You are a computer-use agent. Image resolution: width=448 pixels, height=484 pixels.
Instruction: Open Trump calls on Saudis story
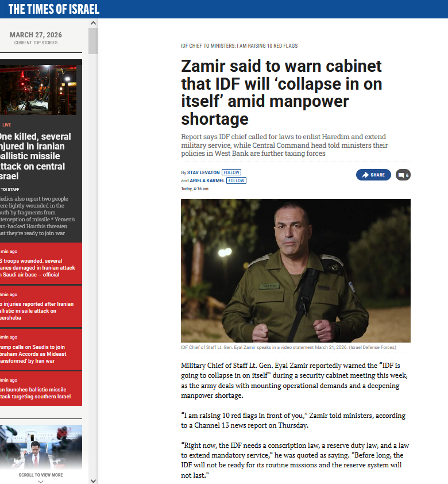click(x=33, y=354)
